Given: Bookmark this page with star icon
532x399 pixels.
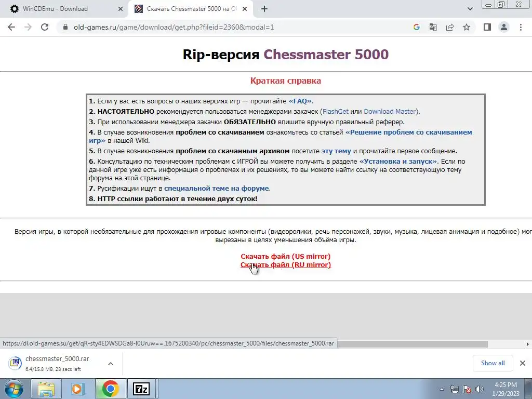Looking at the screenshot, I should 467,27.
